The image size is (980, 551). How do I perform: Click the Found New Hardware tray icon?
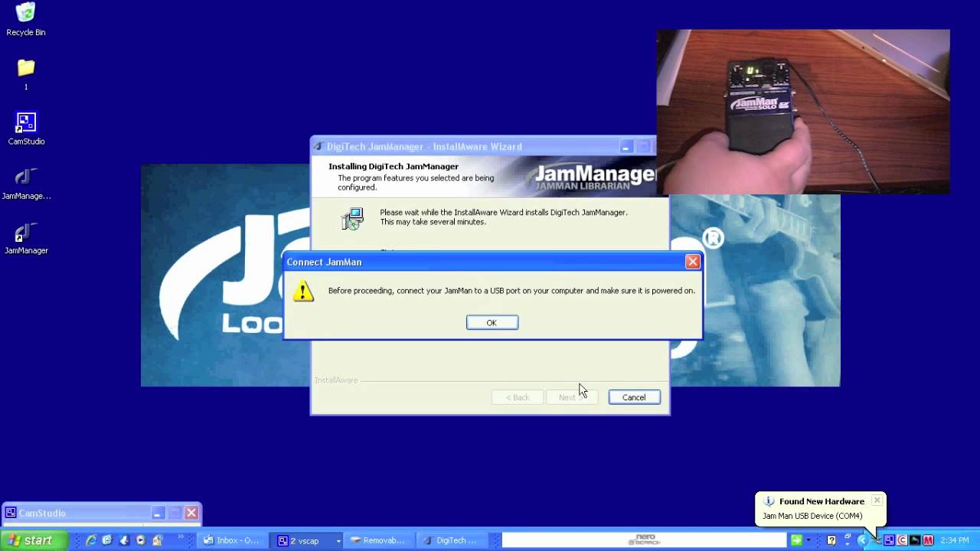click(x=877, y=540)
